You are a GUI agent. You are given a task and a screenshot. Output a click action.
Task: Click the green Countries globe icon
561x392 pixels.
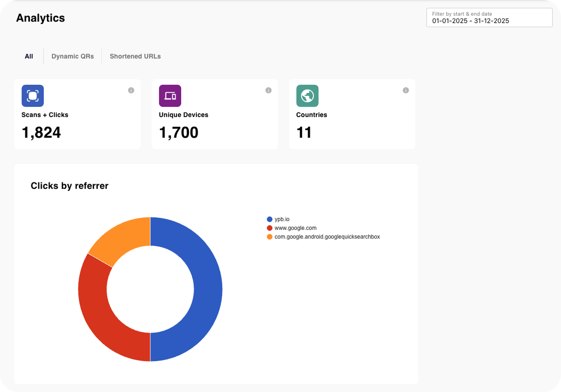tap(307, 96)
